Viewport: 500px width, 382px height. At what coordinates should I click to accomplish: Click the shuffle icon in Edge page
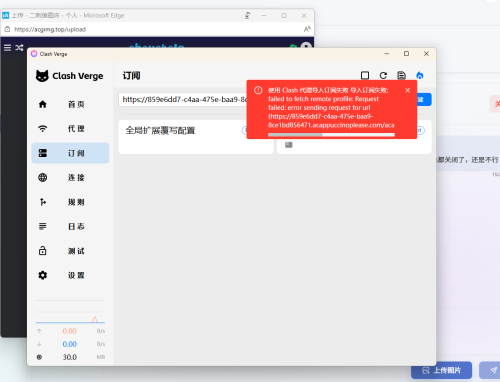click(19, 48)
